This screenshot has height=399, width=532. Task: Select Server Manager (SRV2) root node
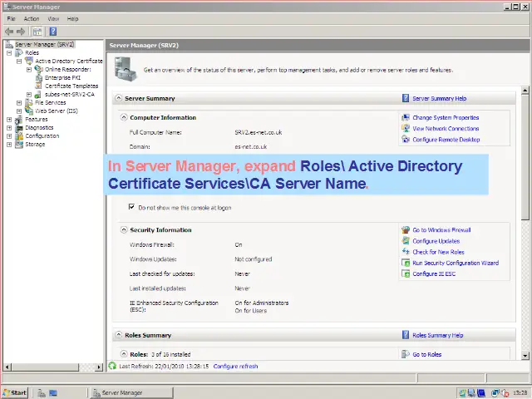point(44,44)
